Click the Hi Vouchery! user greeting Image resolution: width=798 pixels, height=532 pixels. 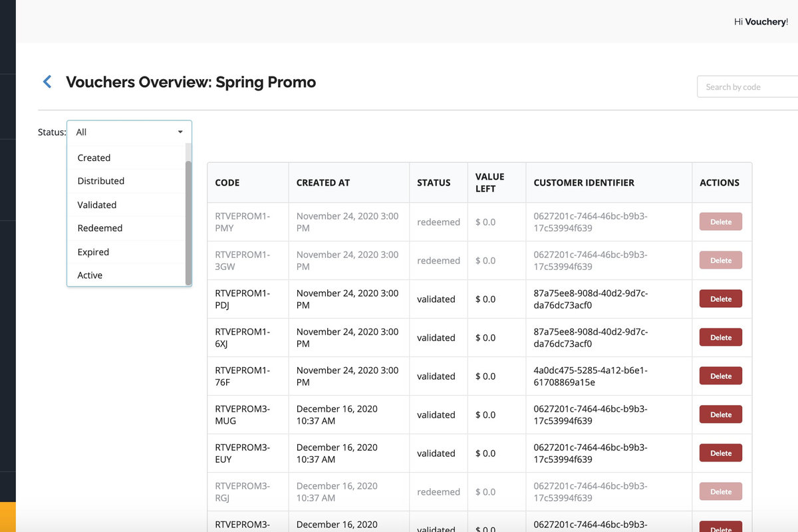(761, 22)
